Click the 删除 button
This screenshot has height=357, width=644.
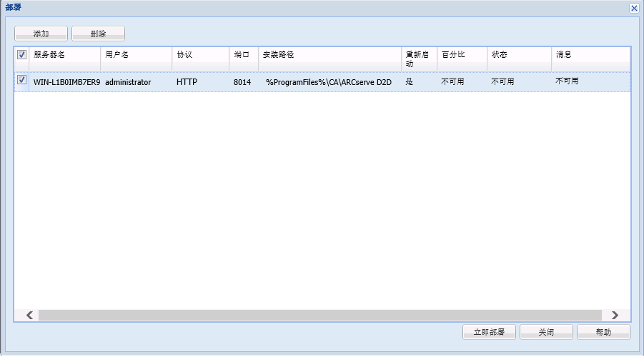click(x=98, y=34)
